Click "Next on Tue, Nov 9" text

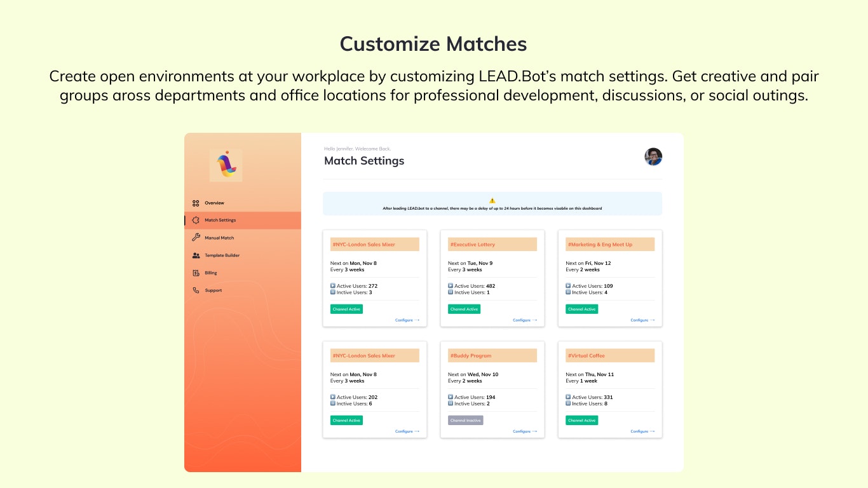[x=470, y=263]
